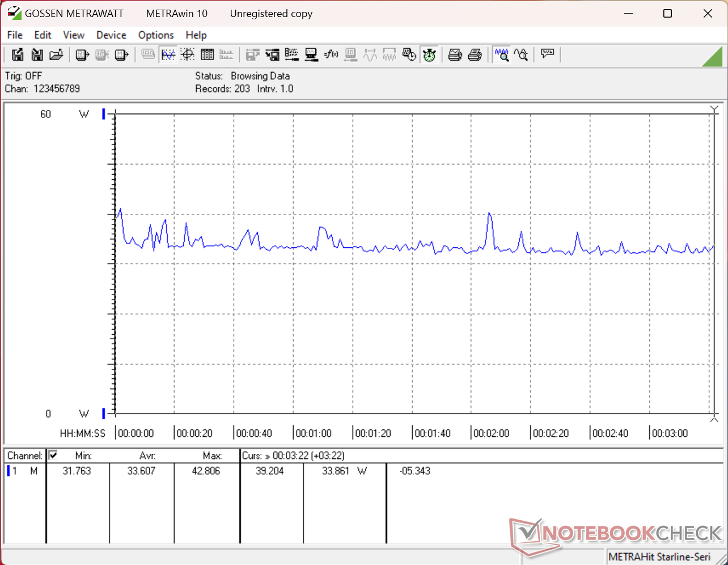Open the f(x) math function icon
728x565 pixels.
tap(331, 55)
